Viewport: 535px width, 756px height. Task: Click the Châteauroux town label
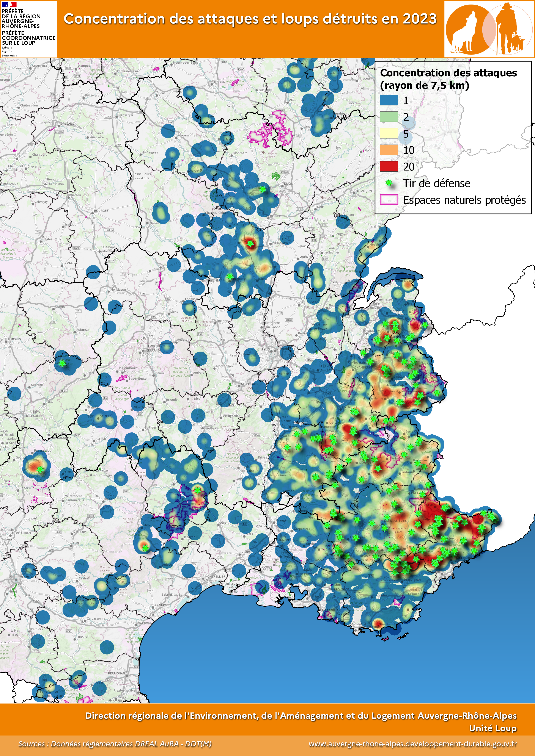(51, 239)
